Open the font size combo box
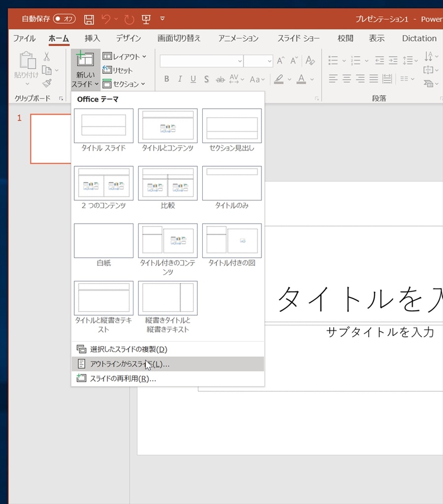 pyautogui.click(x=258, y=61)
